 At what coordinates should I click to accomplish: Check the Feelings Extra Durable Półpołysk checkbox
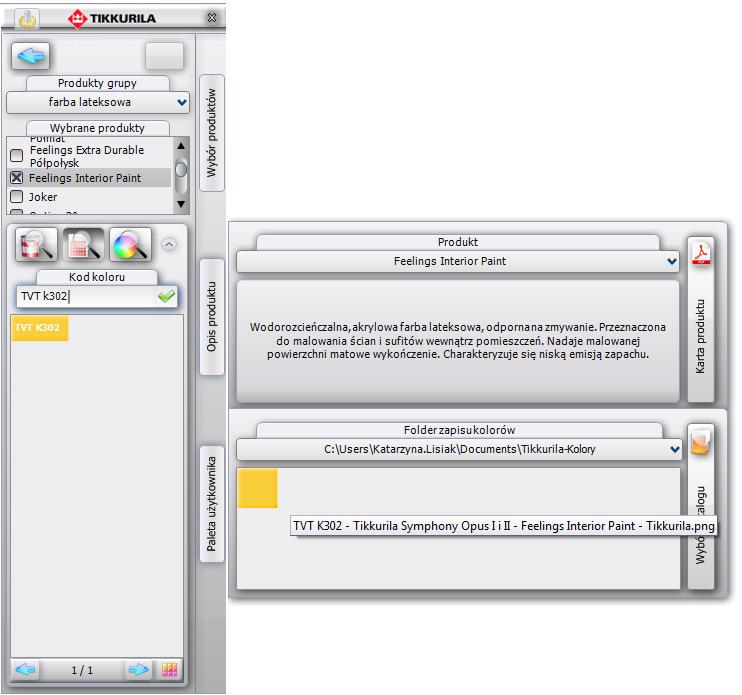tap(17, 155)
